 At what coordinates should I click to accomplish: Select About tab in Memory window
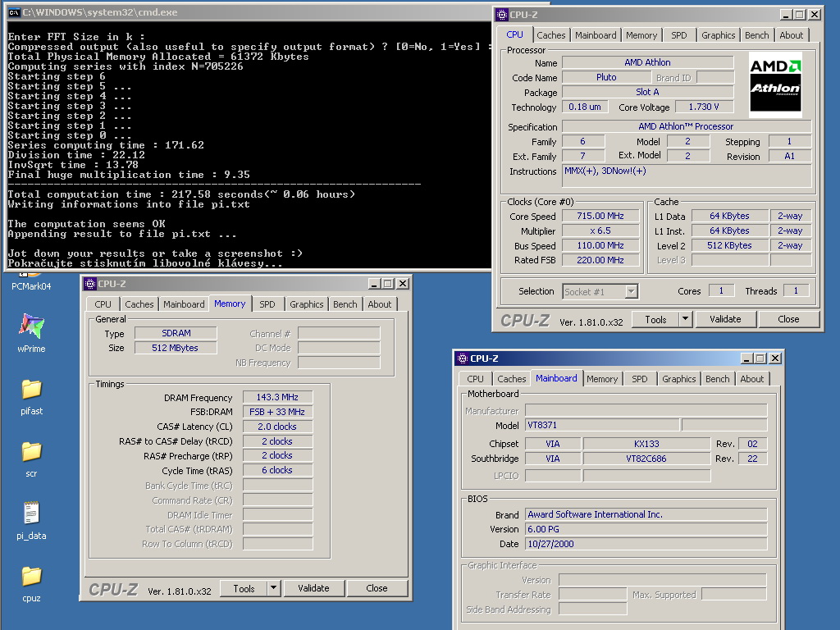pos(379,304)
